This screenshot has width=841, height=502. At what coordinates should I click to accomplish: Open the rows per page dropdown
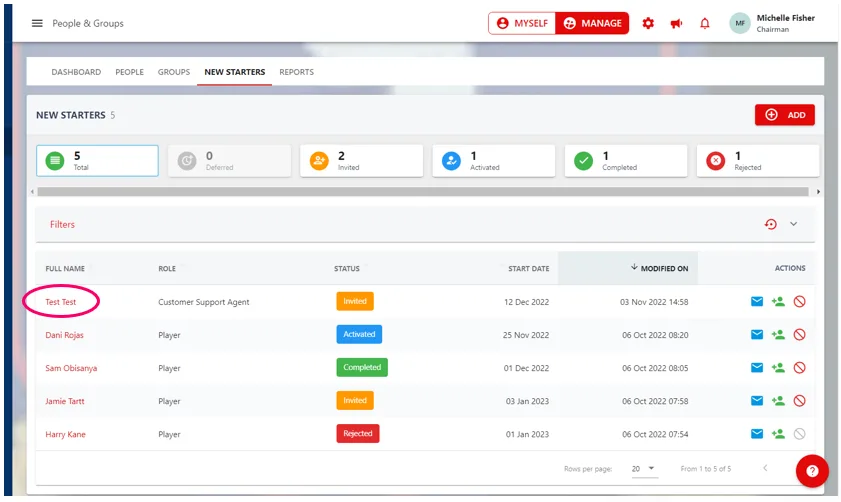pyautogui.click(x=644, y=469)
